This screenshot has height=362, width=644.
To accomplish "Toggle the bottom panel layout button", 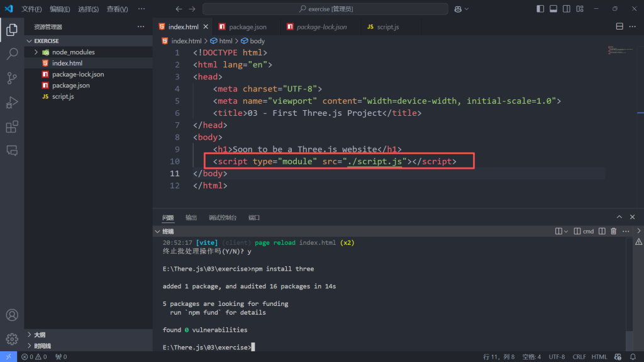I will coord(553,9).
